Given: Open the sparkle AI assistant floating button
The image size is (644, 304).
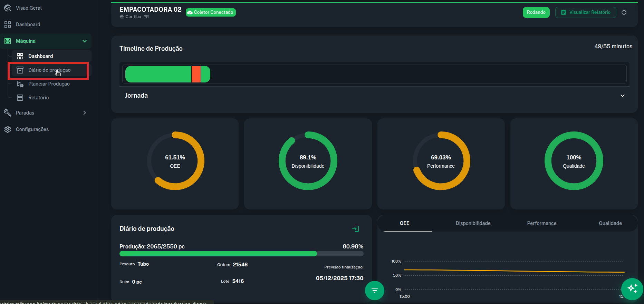Looking at the screenshot, I should tap(632, 288).
